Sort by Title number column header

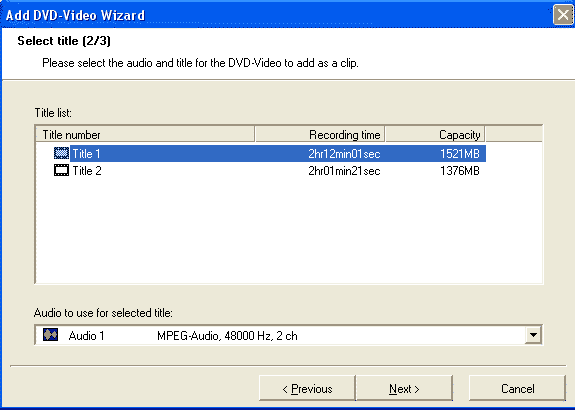[145, 135]
